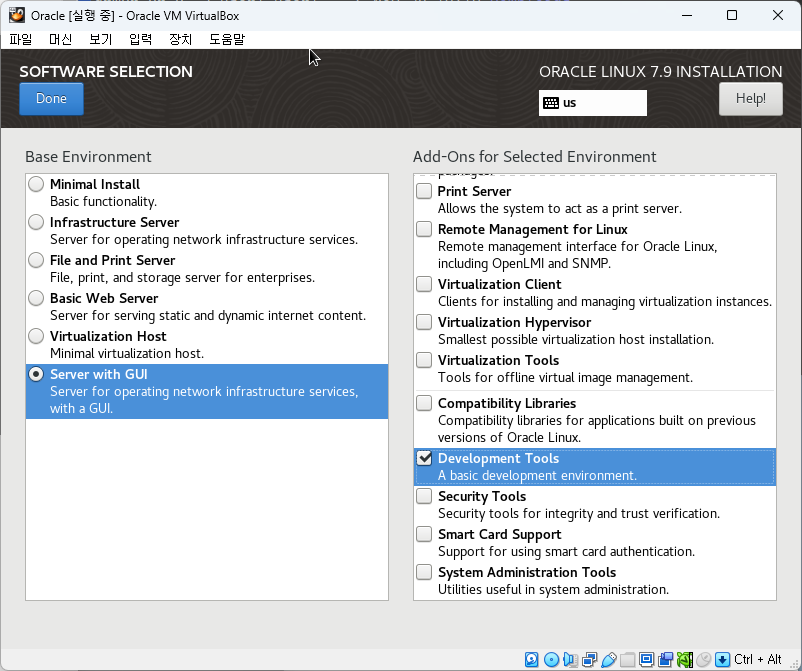Enable System Administration Tools add-on
802x671 pixels.
[x=424, y=572]
